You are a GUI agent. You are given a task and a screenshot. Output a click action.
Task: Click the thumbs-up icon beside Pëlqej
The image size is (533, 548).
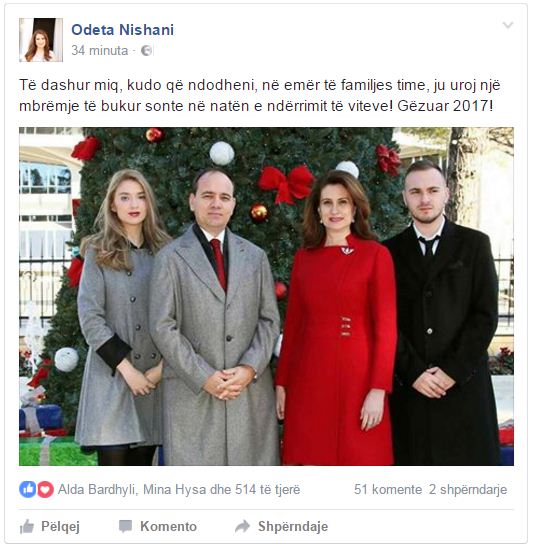pyautogui.click(x=27, y=526)
